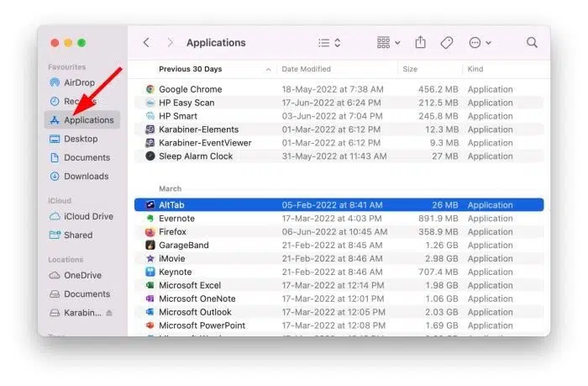Close the Finder window with red button

pos(55,43)
